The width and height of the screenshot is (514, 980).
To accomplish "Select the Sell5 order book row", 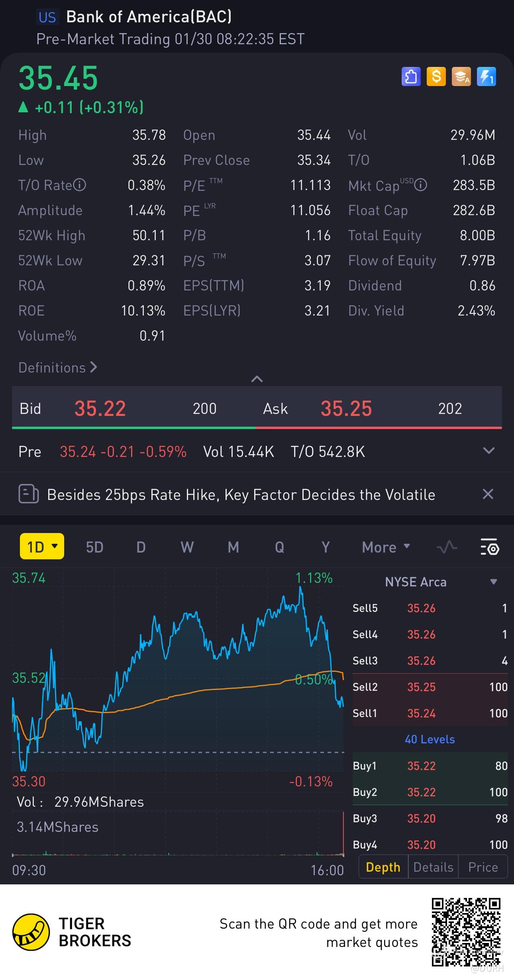I will click(430, 608).
